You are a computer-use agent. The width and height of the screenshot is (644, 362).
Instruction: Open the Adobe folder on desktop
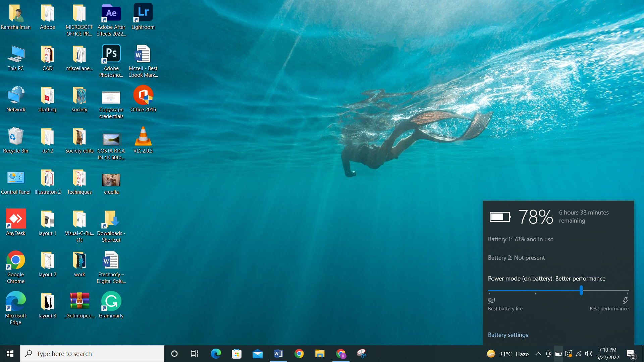(47, 17)
